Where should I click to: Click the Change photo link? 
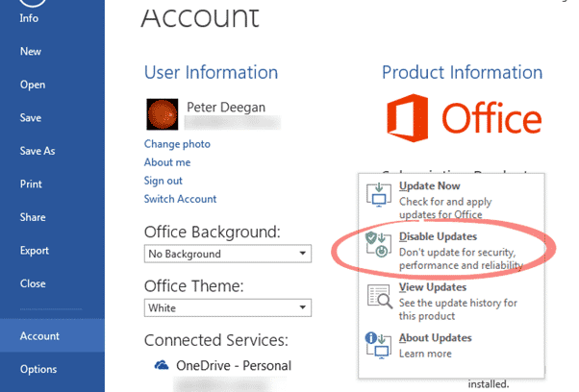point(177,144)
